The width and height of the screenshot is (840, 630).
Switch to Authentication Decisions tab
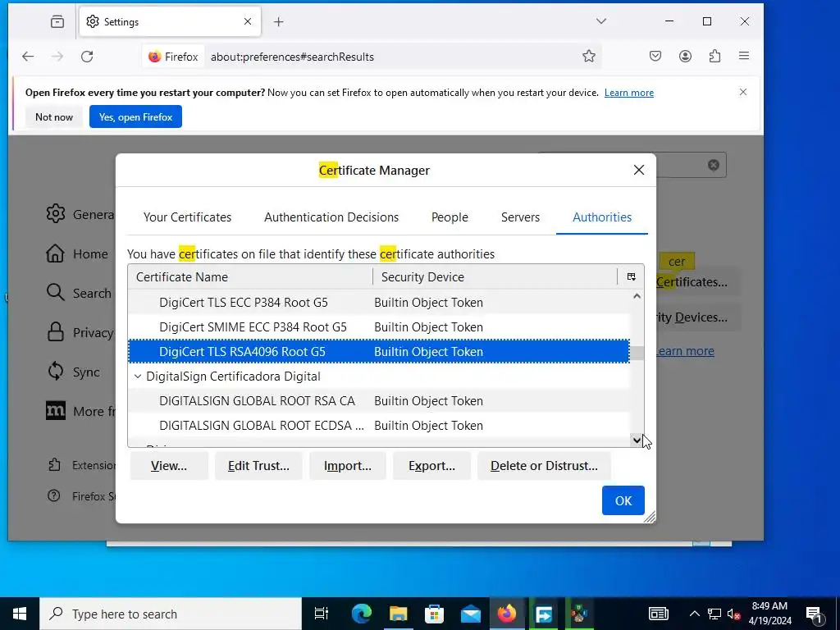[x=331, y=217]
